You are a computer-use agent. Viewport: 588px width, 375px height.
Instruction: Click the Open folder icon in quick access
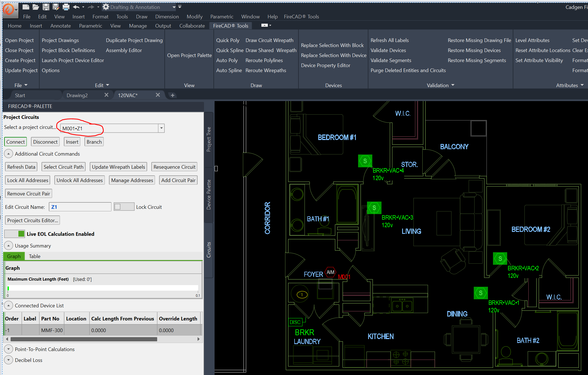click(x=36, y=7)
